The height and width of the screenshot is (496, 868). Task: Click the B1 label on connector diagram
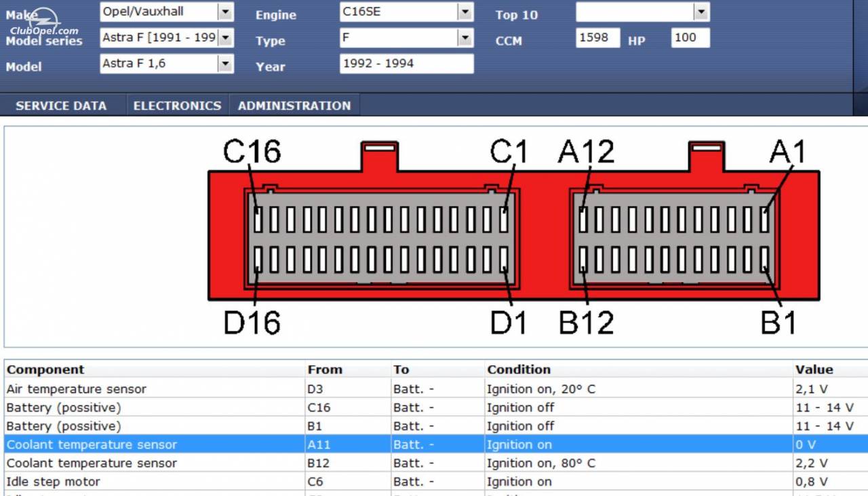778,323
